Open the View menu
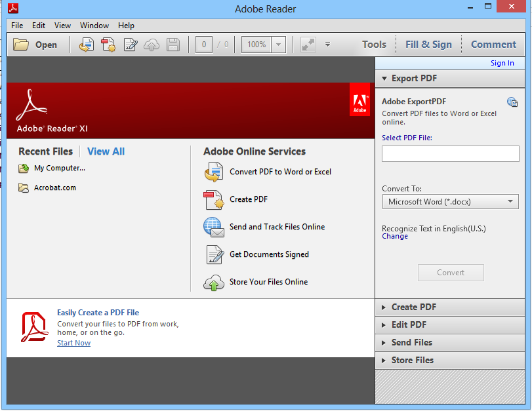The height and width of the screenshot is (411, 532). tap(62, 26)
